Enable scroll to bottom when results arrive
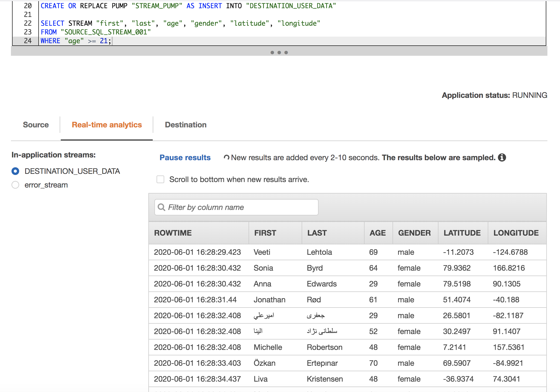This screenshot has width=560, height=392. [160, 179]
